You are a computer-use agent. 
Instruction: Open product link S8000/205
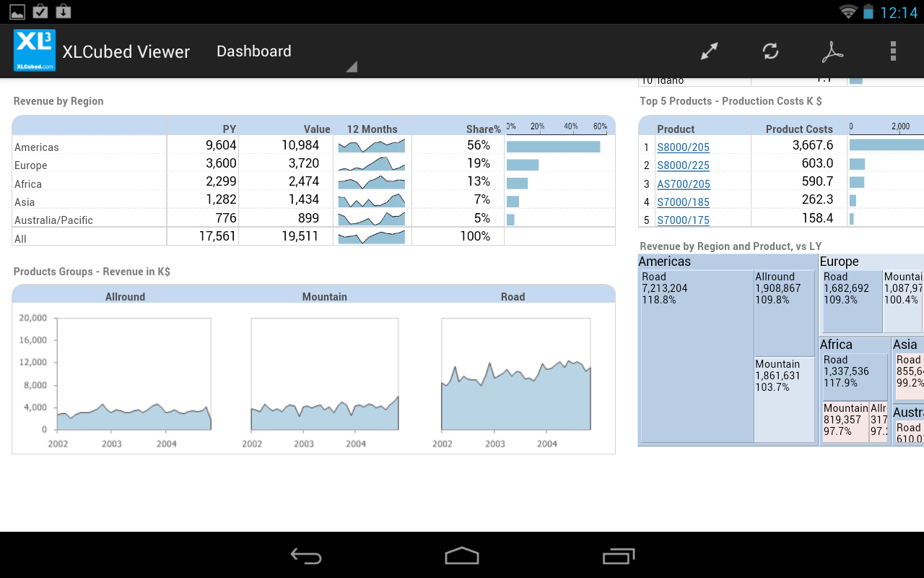(x=684, y=147)
